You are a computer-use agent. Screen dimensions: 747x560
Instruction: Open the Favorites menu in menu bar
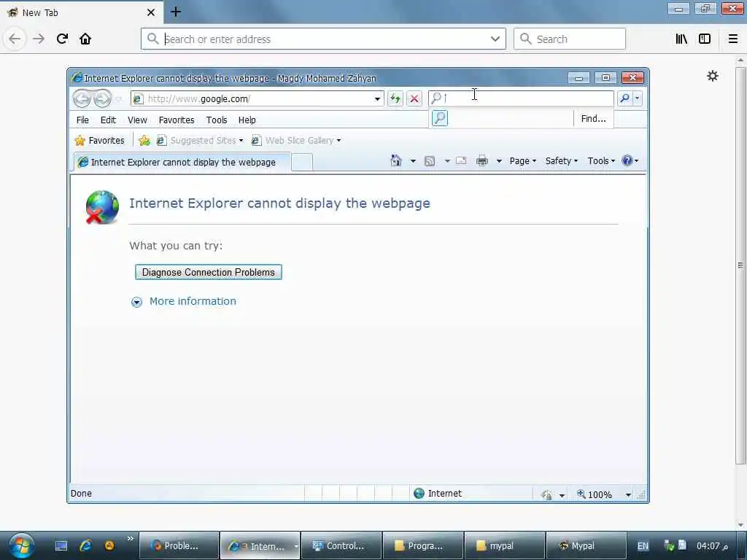pyautogui.click(x=177, y=120)
